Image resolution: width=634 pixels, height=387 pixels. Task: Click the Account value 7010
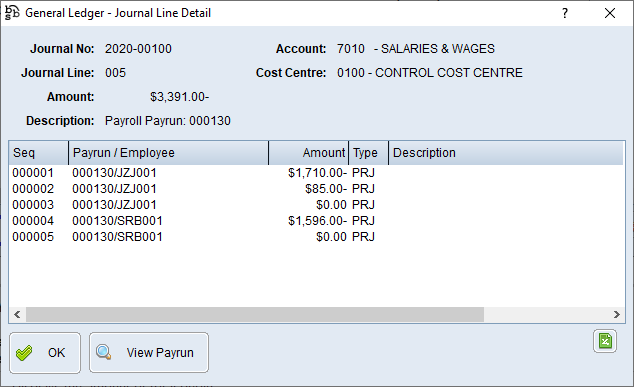pos(351,49)
